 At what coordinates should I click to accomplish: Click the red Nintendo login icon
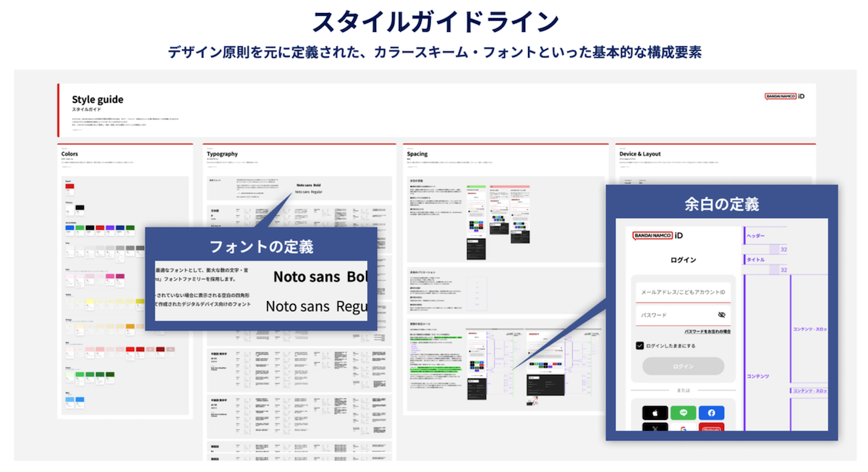[x=711, y=429]
